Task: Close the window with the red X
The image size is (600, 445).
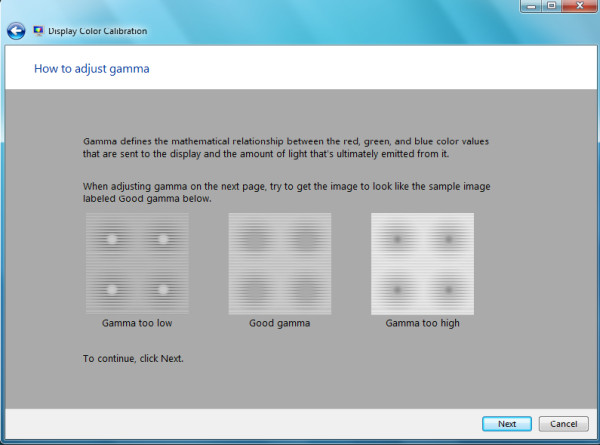Action: (579, 6)
